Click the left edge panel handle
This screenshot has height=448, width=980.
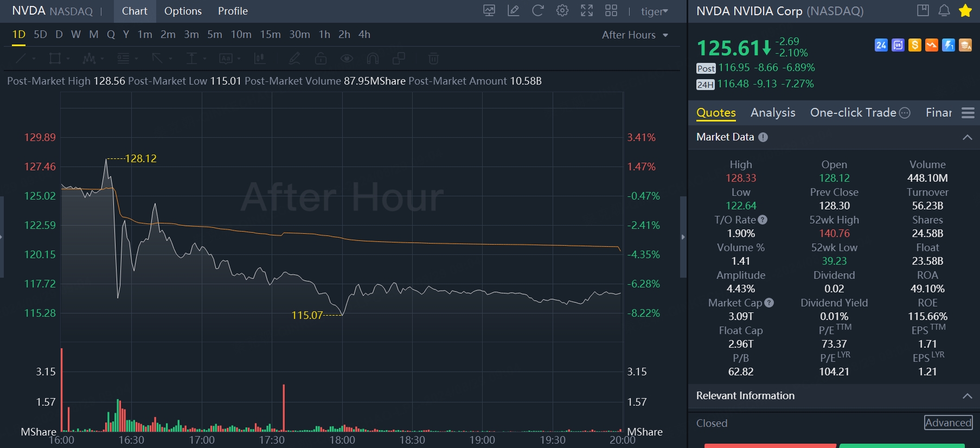(2, 237)
